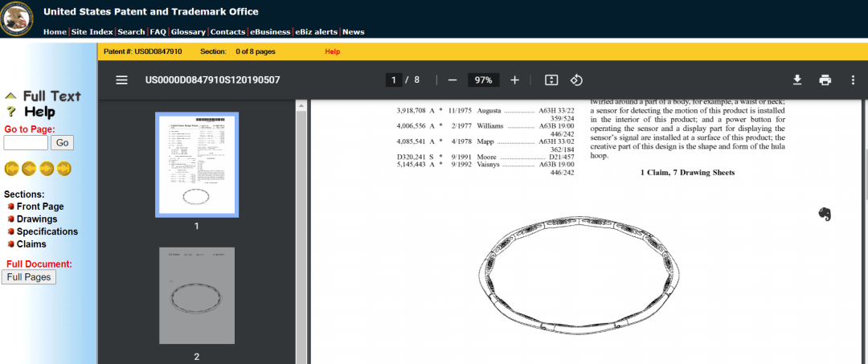This screenshot has height=364, width=868.
Task: Click the 'Moore' D320,241 reference row
Action: tap(486, 157)
